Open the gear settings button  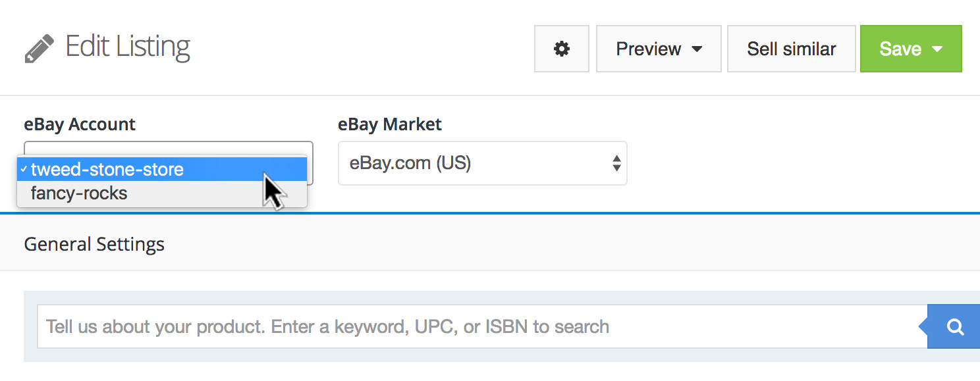561,49
